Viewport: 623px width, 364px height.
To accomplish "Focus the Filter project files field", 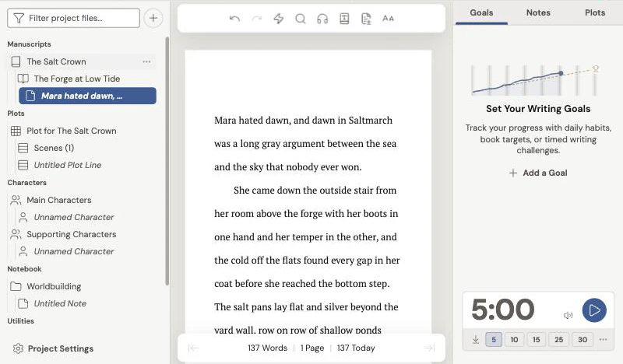I will (x=73, y=18).
